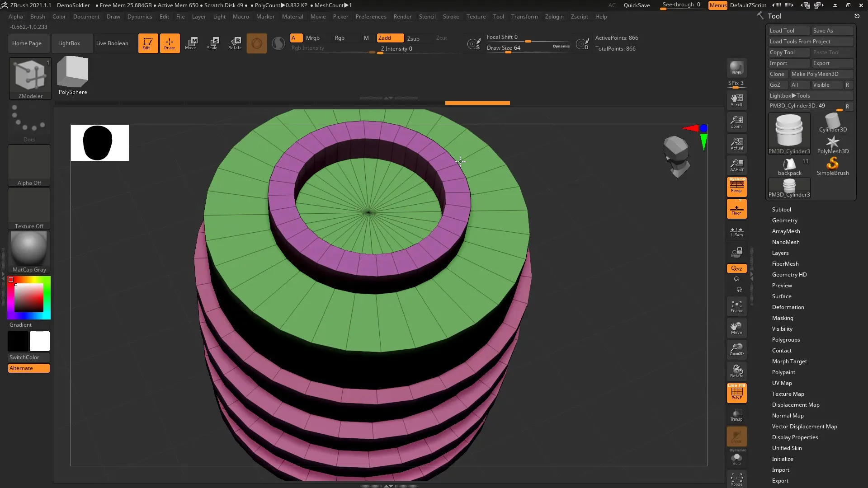Open the Dots stroke picker

click(x=29, y=122)
